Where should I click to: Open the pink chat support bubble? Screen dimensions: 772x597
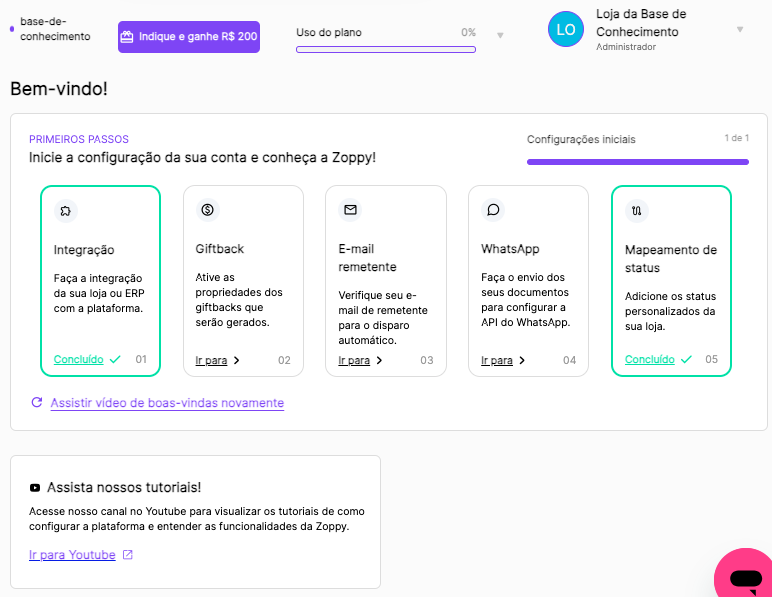(744, 576)
